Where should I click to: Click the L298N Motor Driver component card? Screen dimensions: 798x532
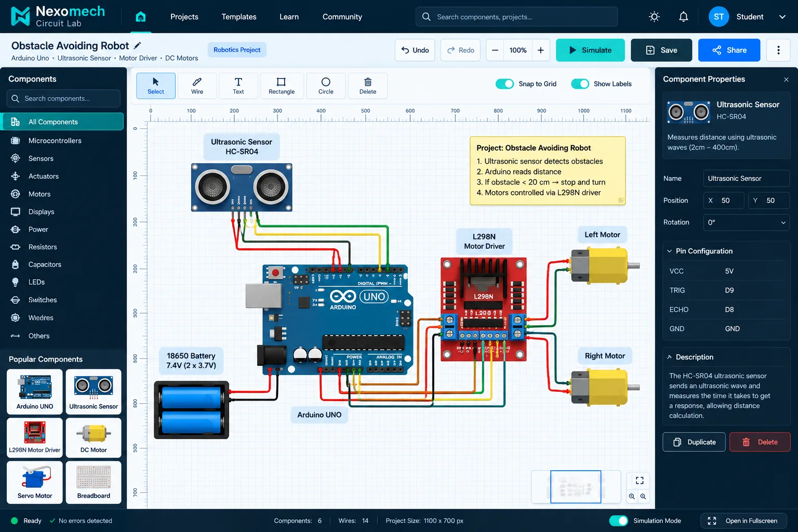(x=35, y=437)
